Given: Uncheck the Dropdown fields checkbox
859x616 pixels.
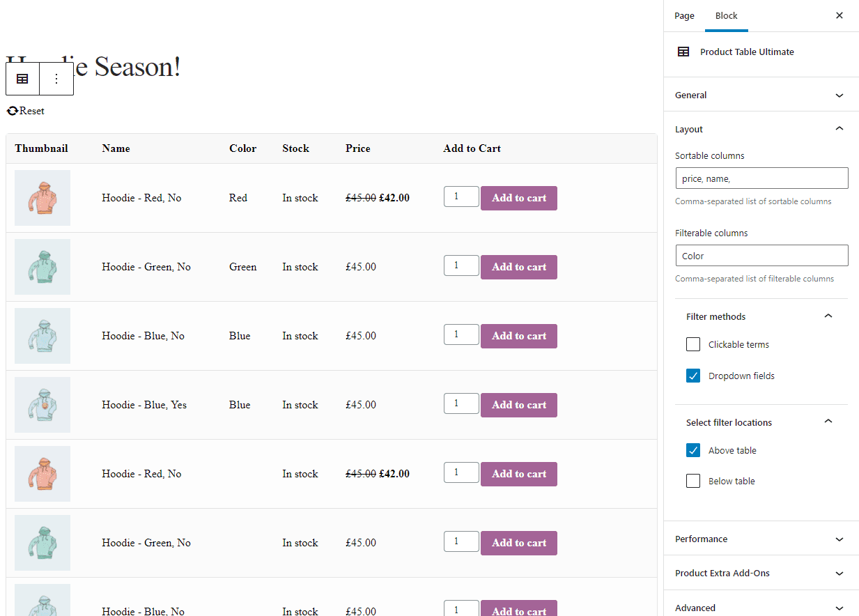Looking at the screenshot, I should [x=693, y=376].
